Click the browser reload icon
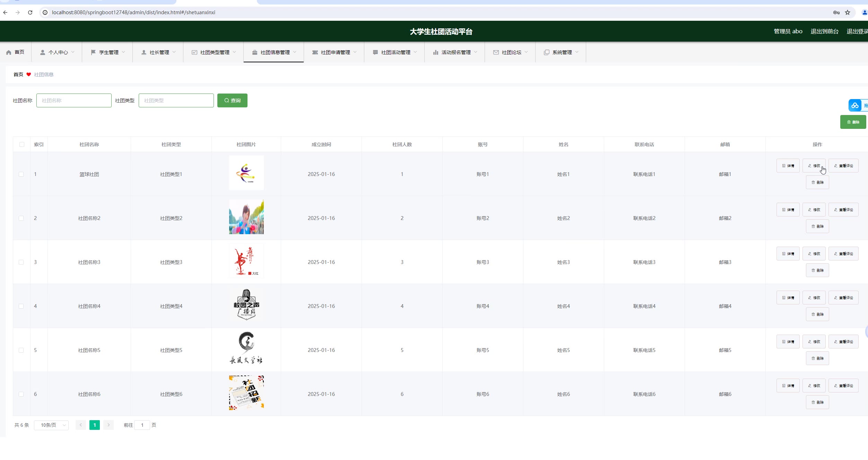The image size is (868, 460). pyautogui.click(x=30, y=12)
